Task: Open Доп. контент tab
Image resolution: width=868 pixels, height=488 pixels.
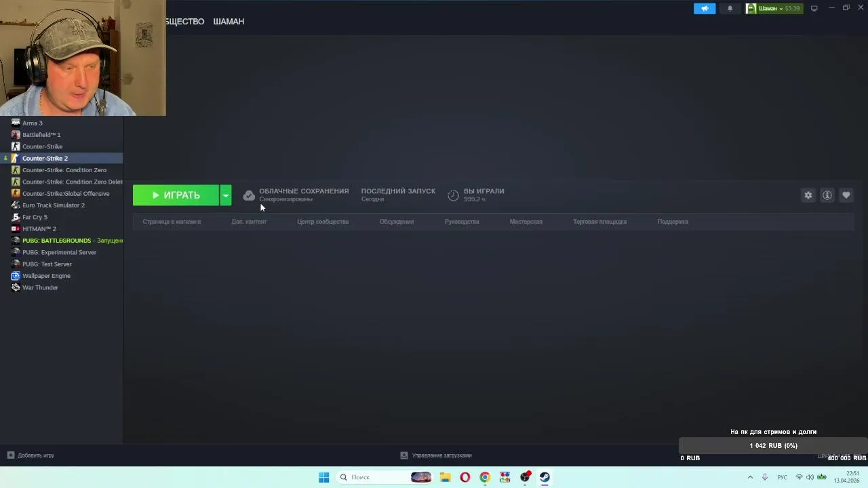Action: 249,222
